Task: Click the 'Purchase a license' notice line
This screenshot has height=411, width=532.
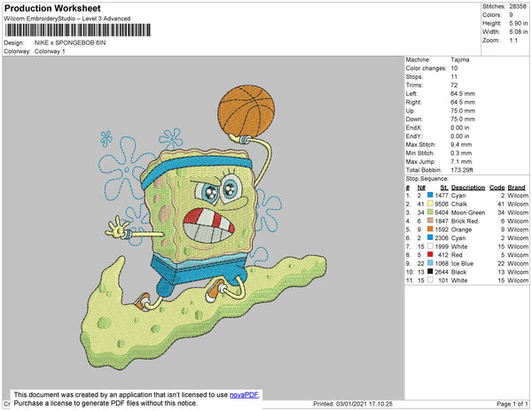Action: click(106, 403)
